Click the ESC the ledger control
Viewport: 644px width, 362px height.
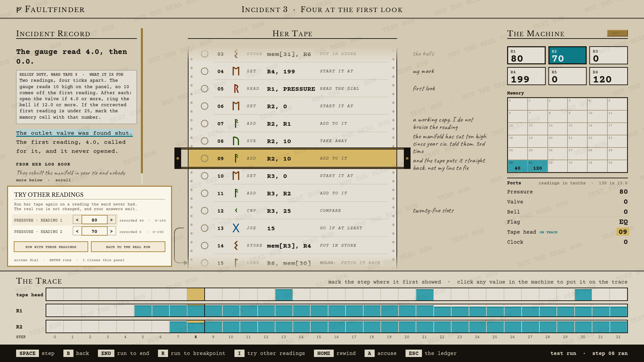tap(431, 353)
